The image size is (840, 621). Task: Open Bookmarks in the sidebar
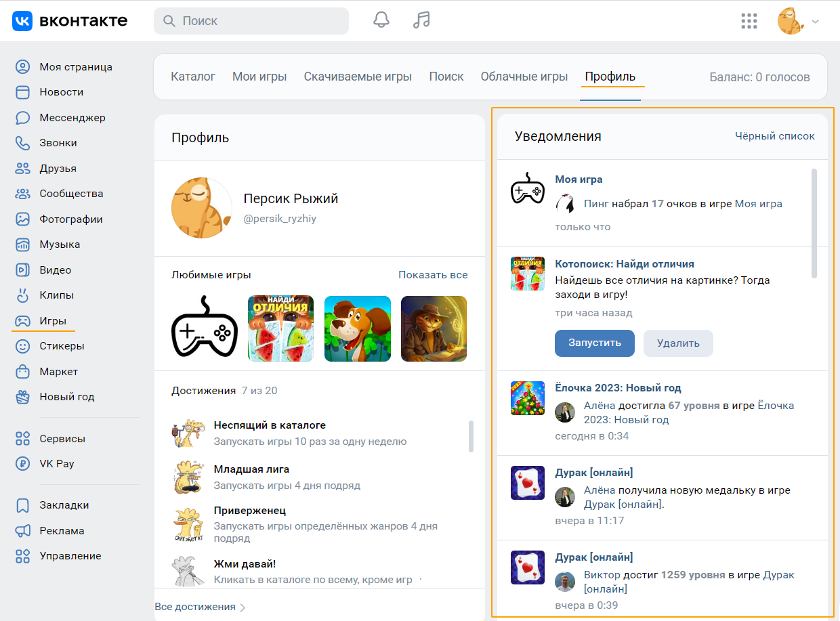(x=64, y=505)
